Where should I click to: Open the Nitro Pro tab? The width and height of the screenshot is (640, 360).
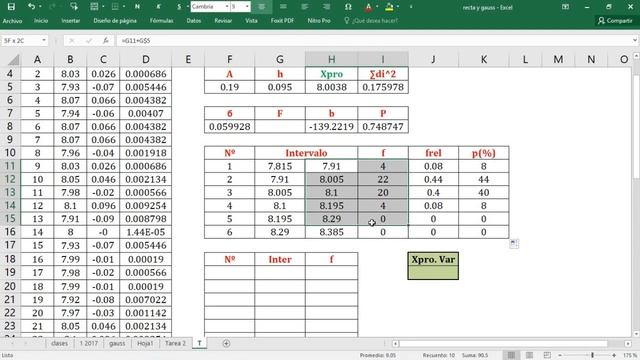tap(319, 20)
